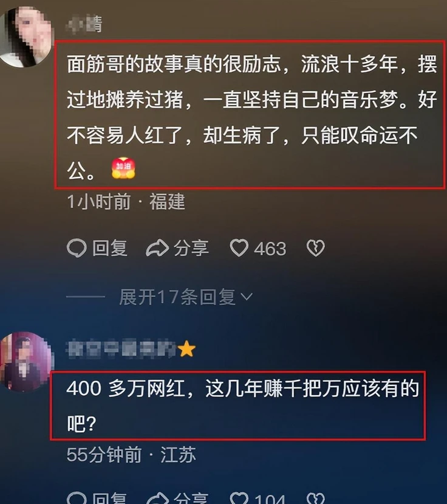447x504 pixels.
Task: Tap the yellow star badge icon
Action: (186, 349)
